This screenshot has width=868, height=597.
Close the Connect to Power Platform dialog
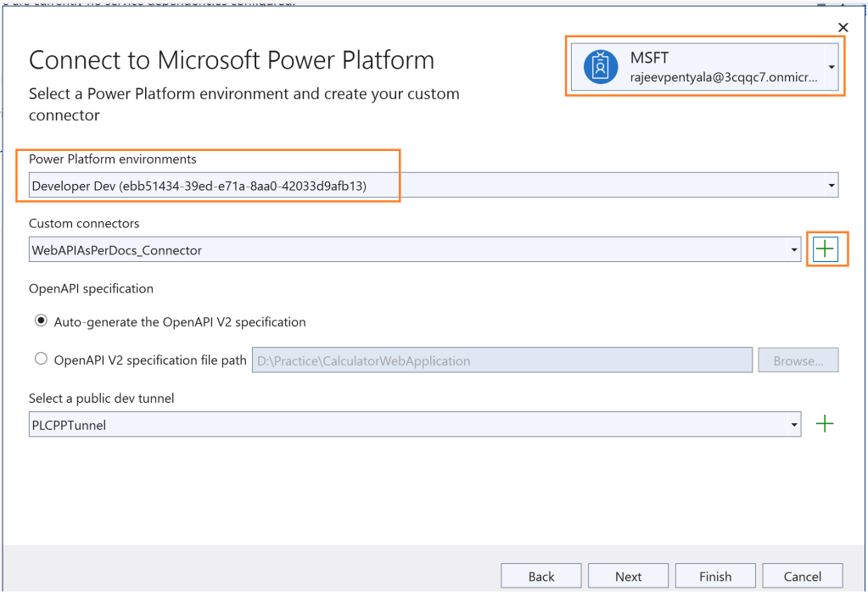(843, 28)
